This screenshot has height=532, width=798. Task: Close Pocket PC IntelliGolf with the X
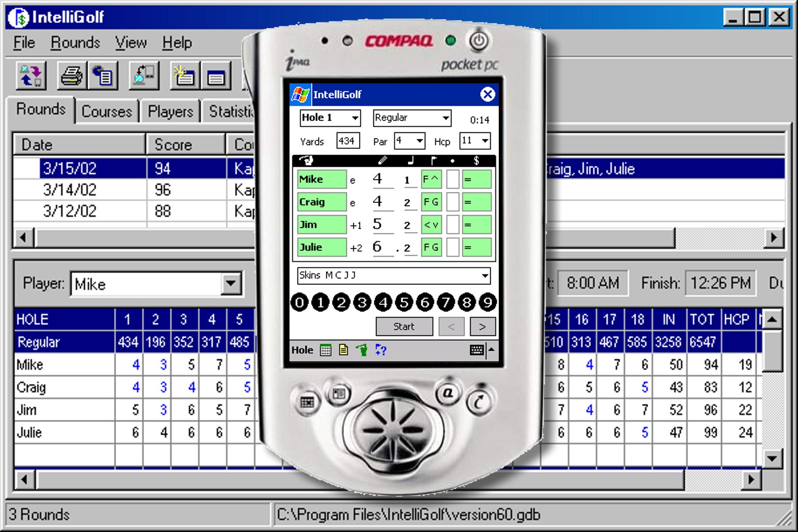tap(487, 94)
